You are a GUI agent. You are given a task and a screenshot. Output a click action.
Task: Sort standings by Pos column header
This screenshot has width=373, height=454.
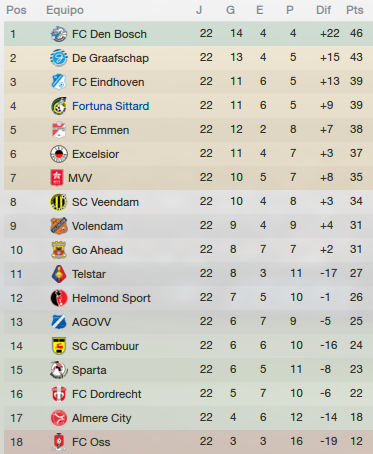[x=16, y=10]
